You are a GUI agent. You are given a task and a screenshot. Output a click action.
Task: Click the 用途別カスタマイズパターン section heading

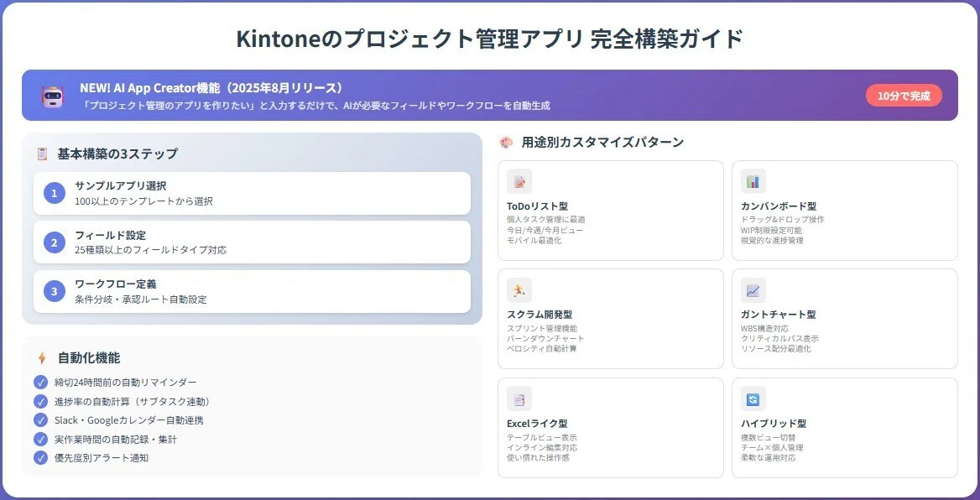tap(602, 143)
